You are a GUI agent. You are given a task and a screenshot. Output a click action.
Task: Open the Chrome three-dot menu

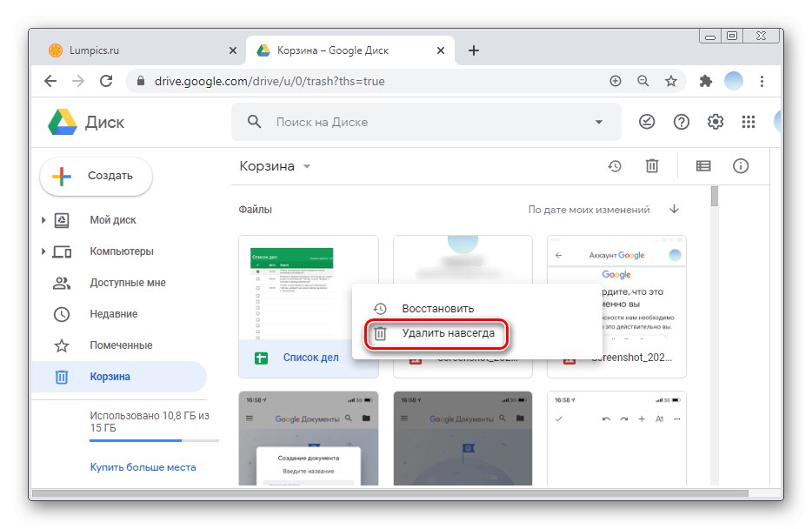tap(762, 81)
